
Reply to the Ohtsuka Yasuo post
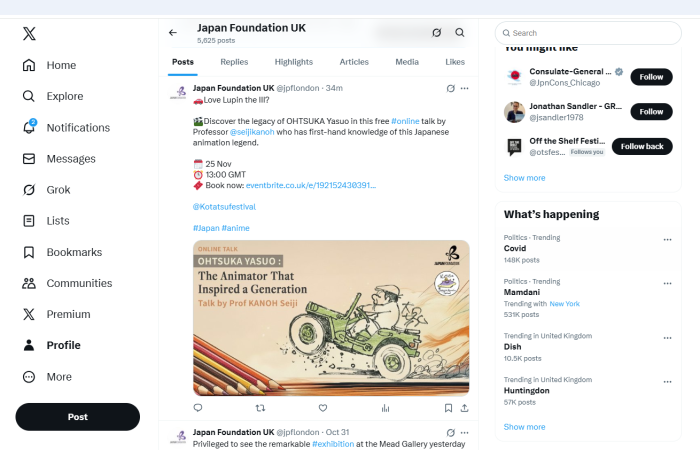click(197, 408)
